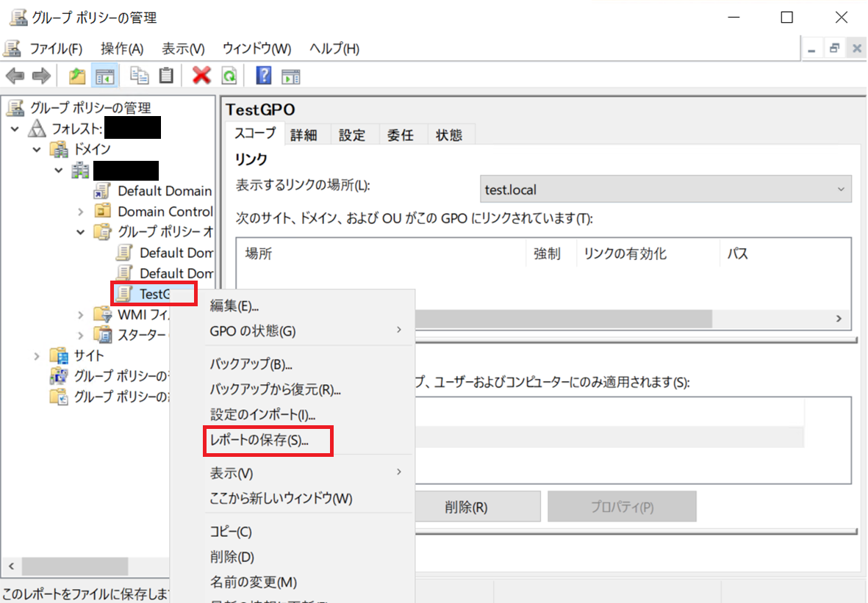
Task: Expand the WMI フィルター node
Action: point(81,315)
